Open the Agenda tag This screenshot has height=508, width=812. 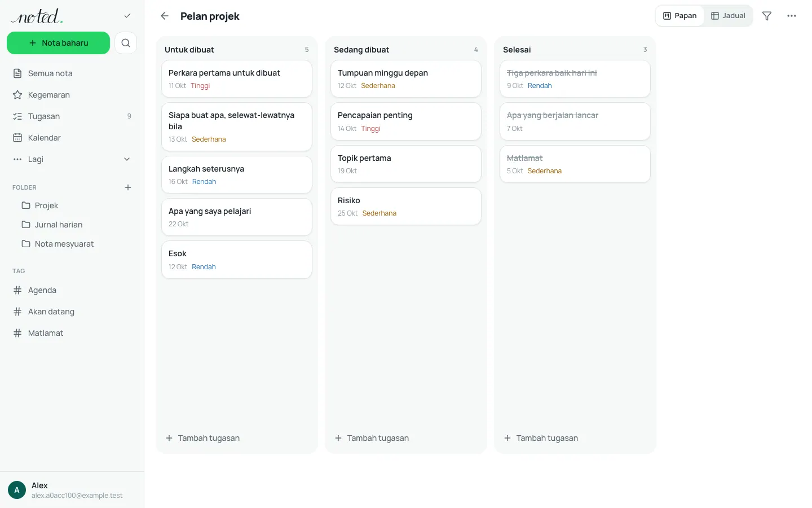pos(72,290)
